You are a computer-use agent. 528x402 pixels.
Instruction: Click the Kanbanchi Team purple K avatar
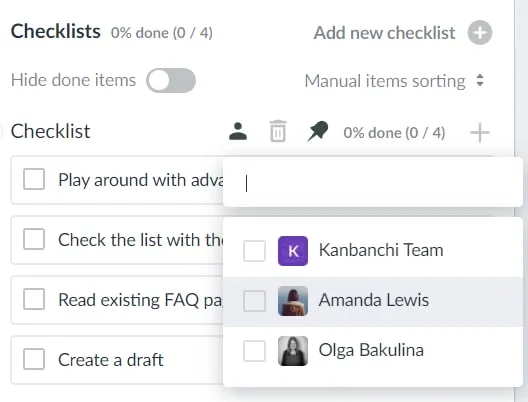293,251
